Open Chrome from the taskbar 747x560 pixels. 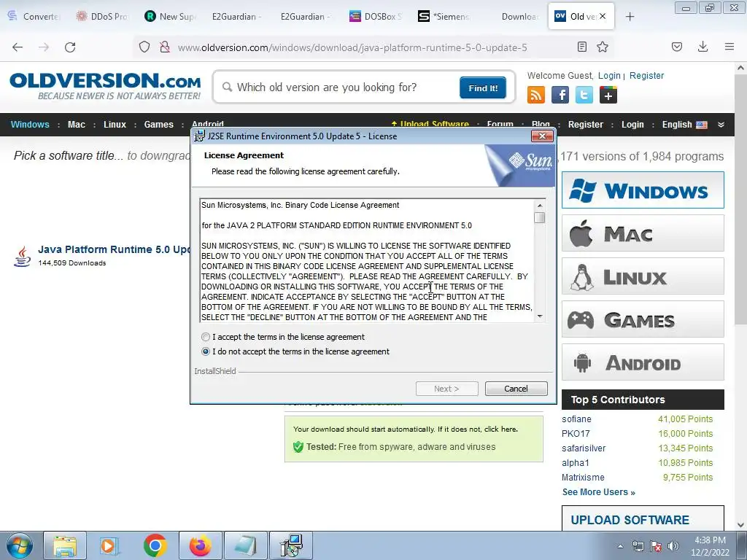click(155, 545)
